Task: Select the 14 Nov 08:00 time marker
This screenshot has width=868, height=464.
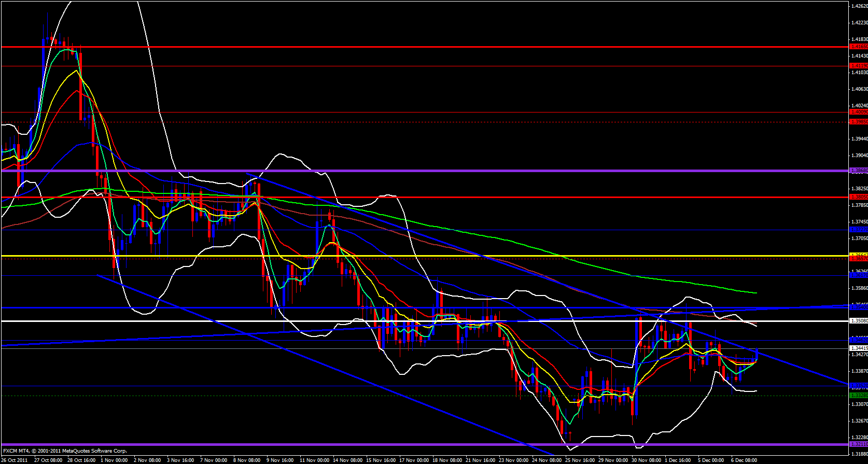Action: click(x=347, y=460)
